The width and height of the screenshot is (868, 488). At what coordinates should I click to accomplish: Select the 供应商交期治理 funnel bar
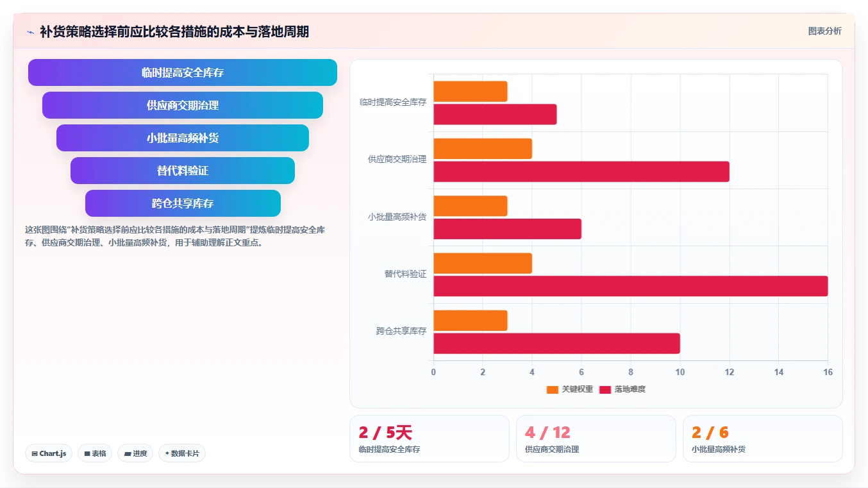pyautogui.click(x=183, y=105)
